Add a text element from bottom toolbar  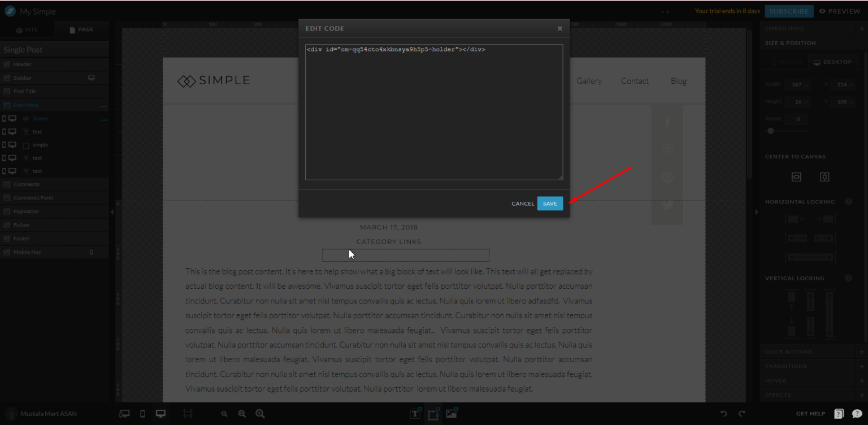415,414
